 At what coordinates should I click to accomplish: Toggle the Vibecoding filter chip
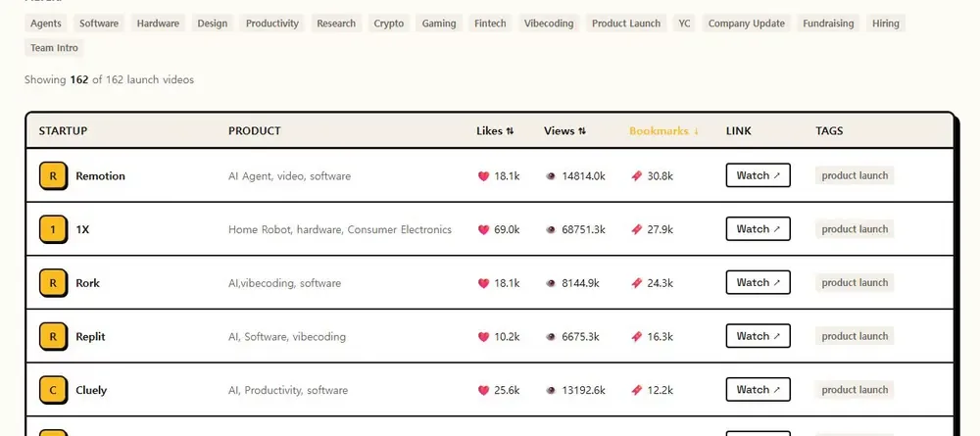pos(549,24)
